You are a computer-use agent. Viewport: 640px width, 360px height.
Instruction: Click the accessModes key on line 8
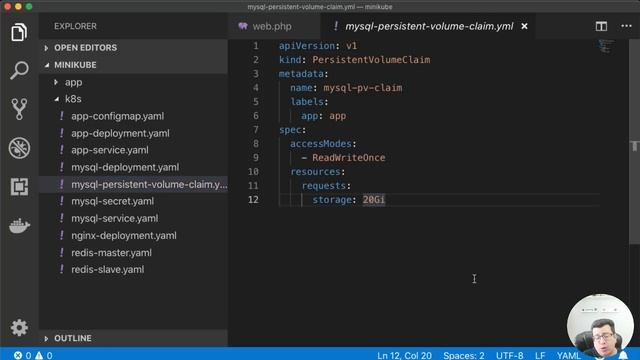[321, 144]
